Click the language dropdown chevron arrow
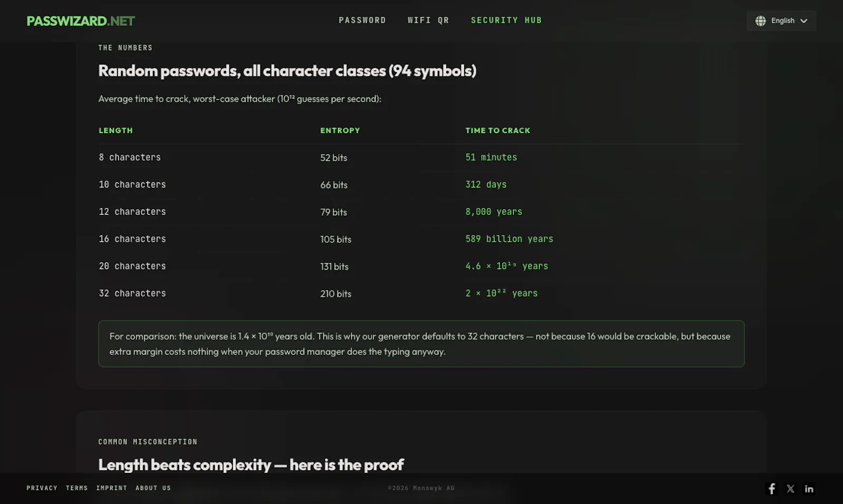 point(803,21)
